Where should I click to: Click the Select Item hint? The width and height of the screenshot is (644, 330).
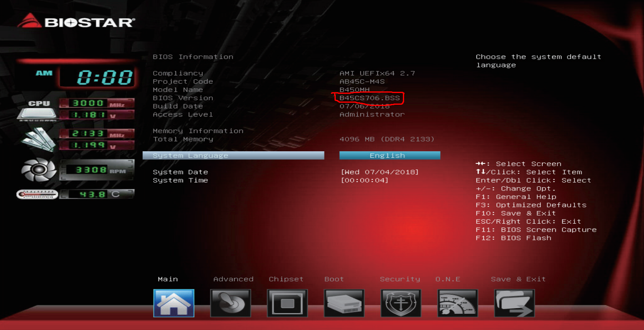[529, 172]
